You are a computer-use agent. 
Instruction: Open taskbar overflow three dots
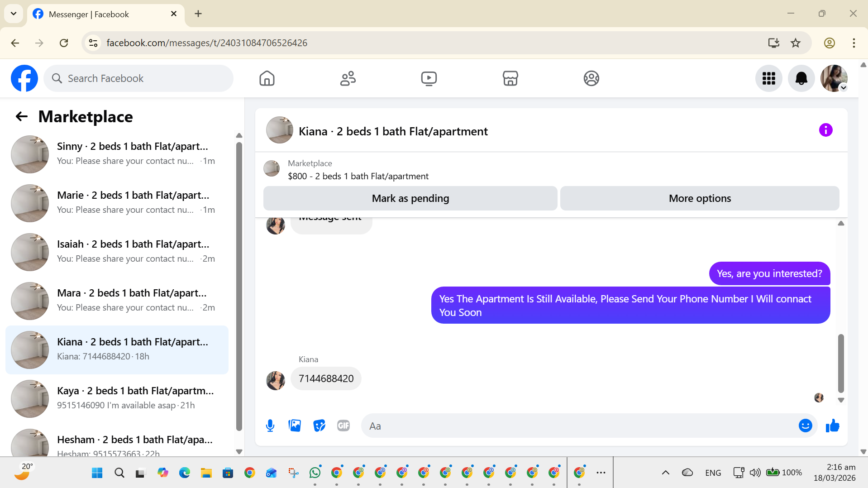pyautogui.click(x=601, y=473)
